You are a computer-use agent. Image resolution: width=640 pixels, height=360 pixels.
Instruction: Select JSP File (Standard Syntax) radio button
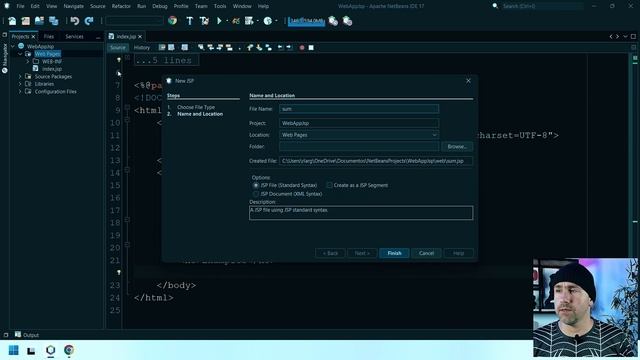tap(256, 185)
